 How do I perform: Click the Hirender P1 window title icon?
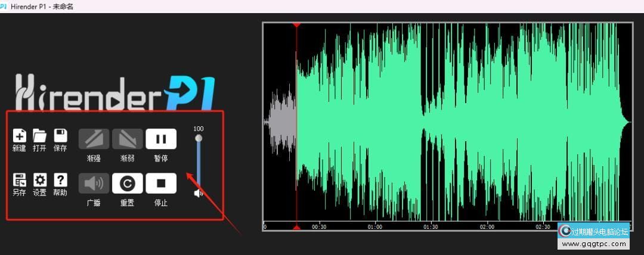4,6
